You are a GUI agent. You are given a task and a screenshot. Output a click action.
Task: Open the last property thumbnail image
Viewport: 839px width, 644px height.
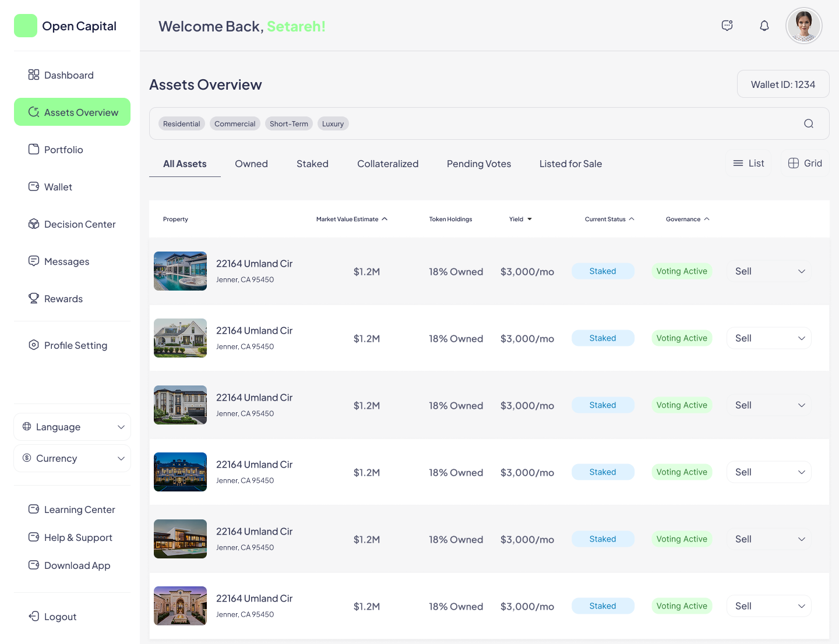[180, 606]
